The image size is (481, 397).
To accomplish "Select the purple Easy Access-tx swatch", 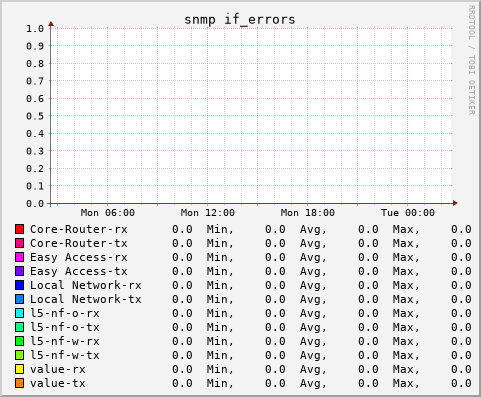I will tap(20, 271).
